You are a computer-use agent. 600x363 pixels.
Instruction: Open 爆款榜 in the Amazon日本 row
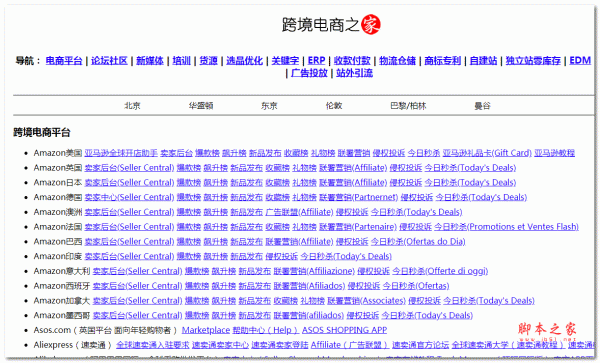pyautogui.click(x=189, y=182)
